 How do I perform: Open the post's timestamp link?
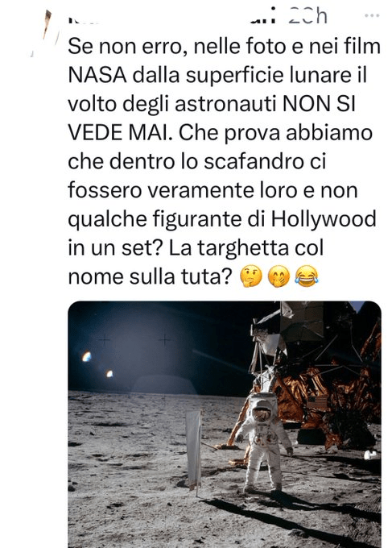(307, 16)
